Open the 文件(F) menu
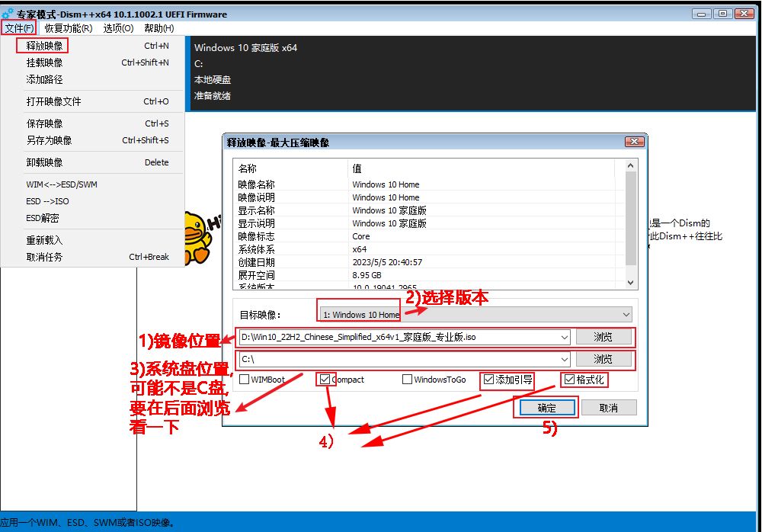Viewport: 762px width, 532px height. tap(19, 28)
